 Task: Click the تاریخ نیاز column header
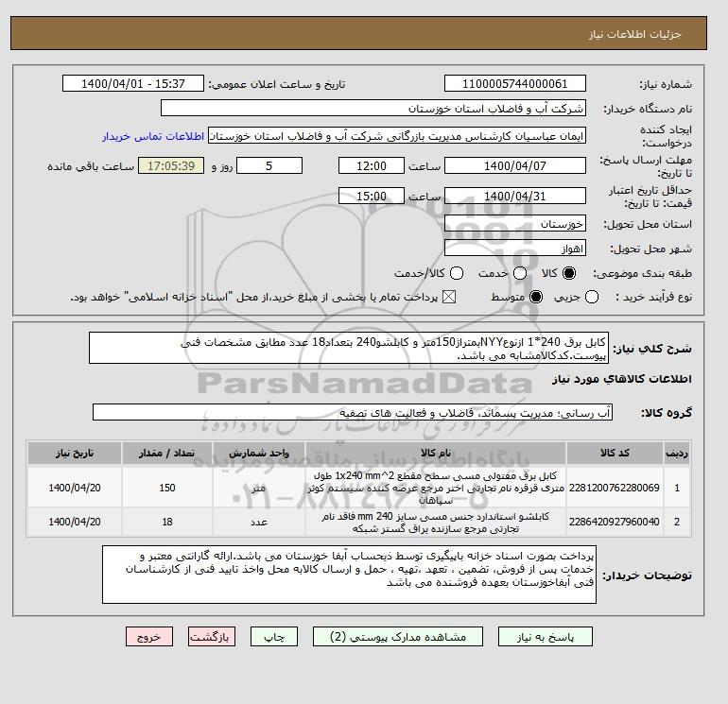75,453
